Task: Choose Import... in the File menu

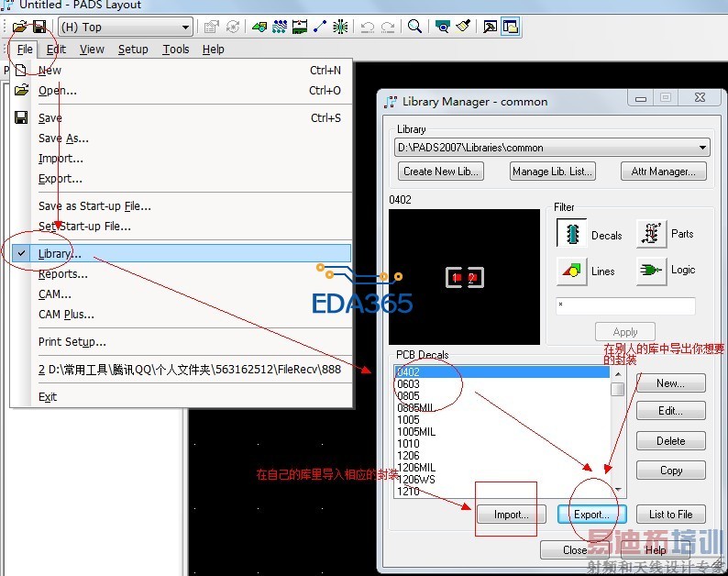Action: 181,159
